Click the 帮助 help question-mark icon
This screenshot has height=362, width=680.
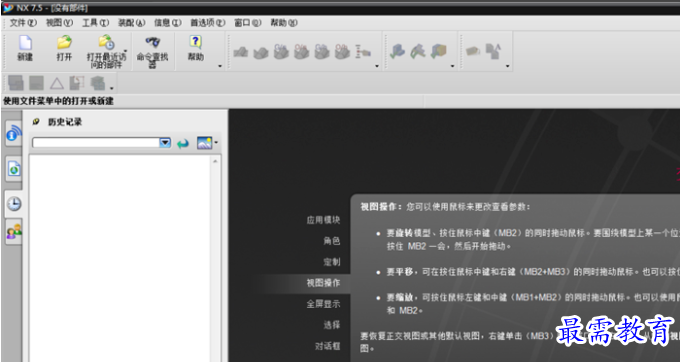195,42
